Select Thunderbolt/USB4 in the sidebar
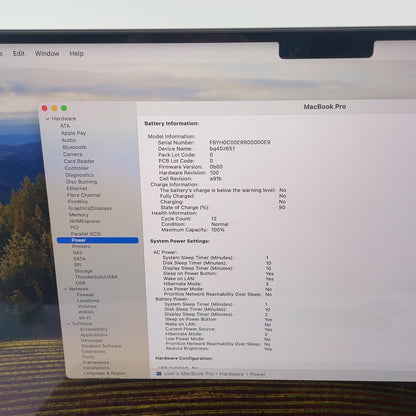 tap(96, 277)
